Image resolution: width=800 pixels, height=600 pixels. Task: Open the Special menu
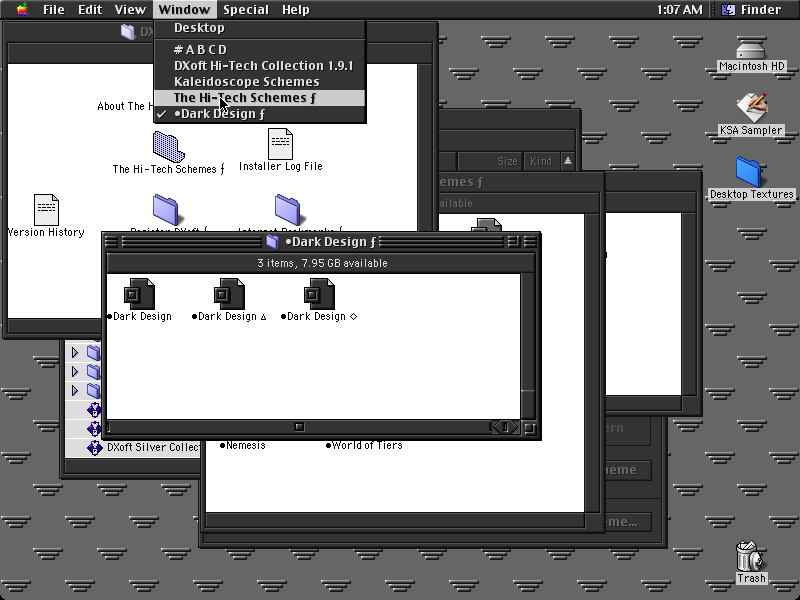coord(245,9)
